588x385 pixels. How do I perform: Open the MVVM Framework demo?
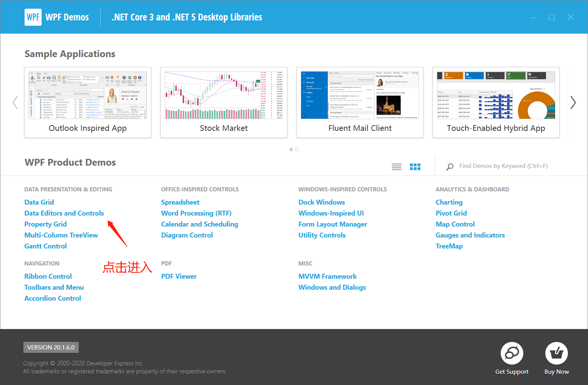327,276
